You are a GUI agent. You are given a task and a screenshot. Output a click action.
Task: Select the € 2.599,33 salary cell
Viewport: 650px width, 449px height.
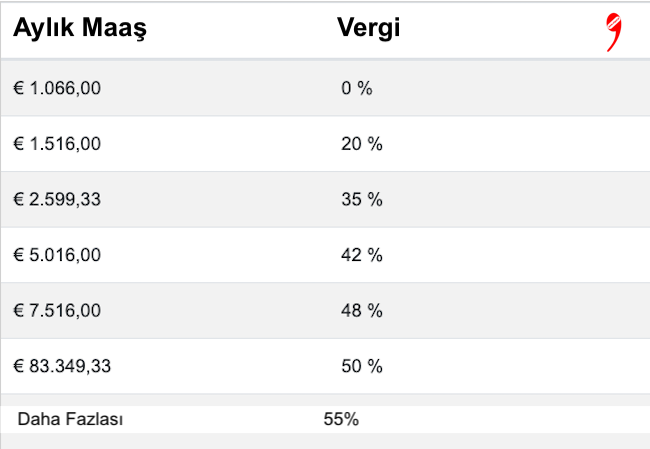tap(57, 199)
